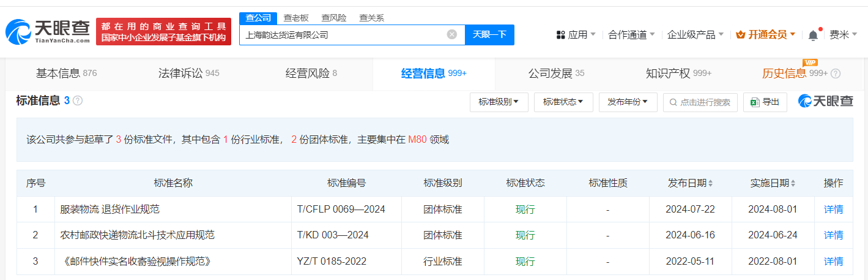Viewport: 868px width, 280px height.
Task: Click the promotional red banner
Action: pos(163,31)
